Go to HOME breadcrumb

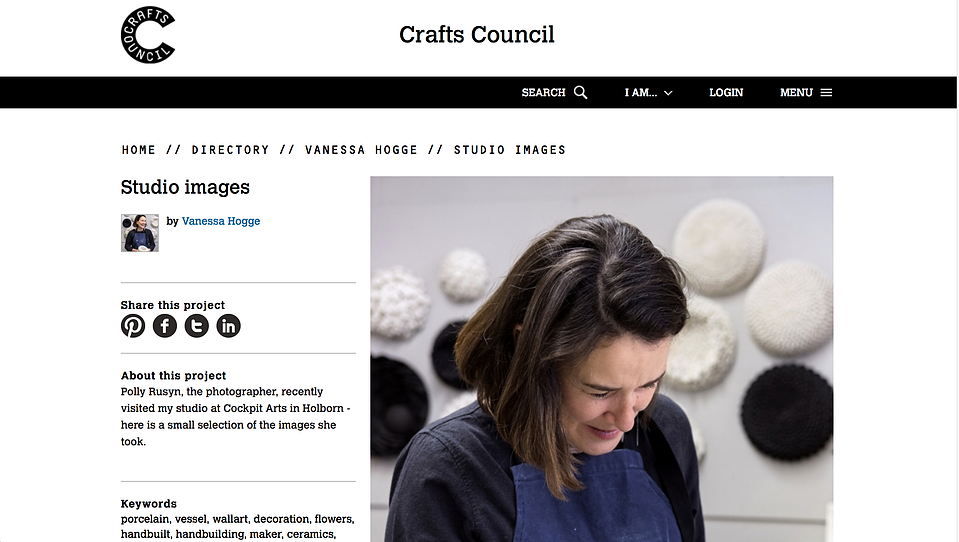click(139, 150)
